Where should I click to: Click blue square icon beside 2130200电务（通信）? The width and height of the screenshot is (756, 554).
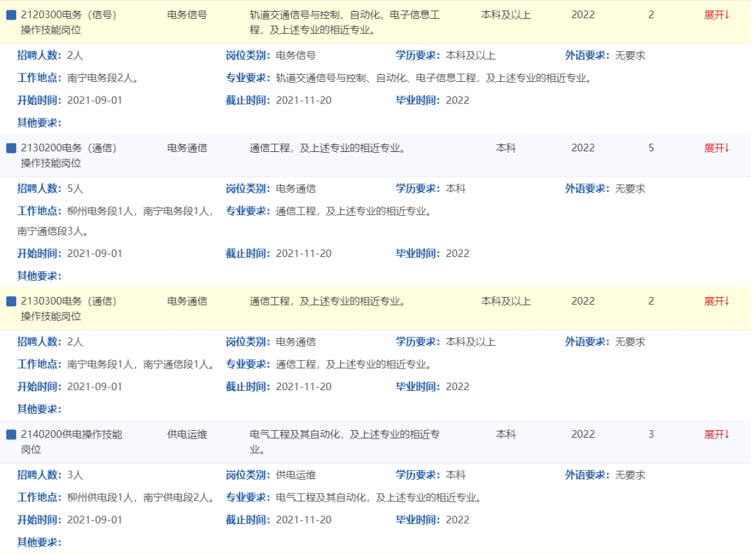11,148
